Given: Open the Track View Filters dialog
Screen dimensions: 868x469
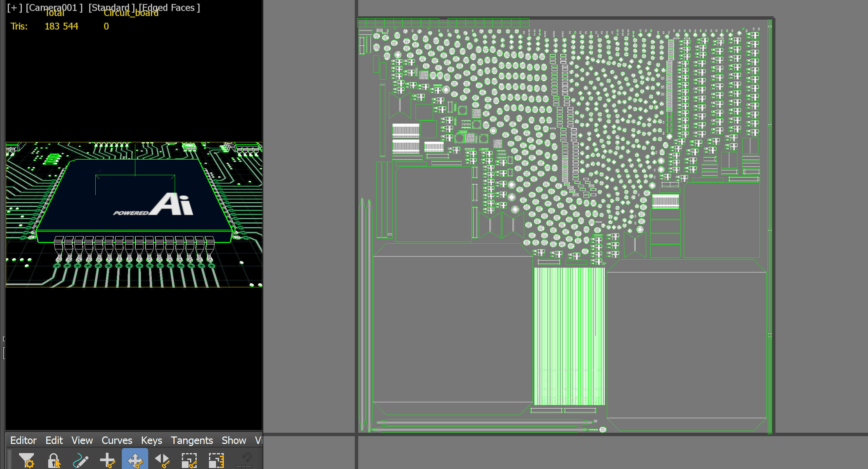Looking at the screenshot, I should [x=26, y=460].
